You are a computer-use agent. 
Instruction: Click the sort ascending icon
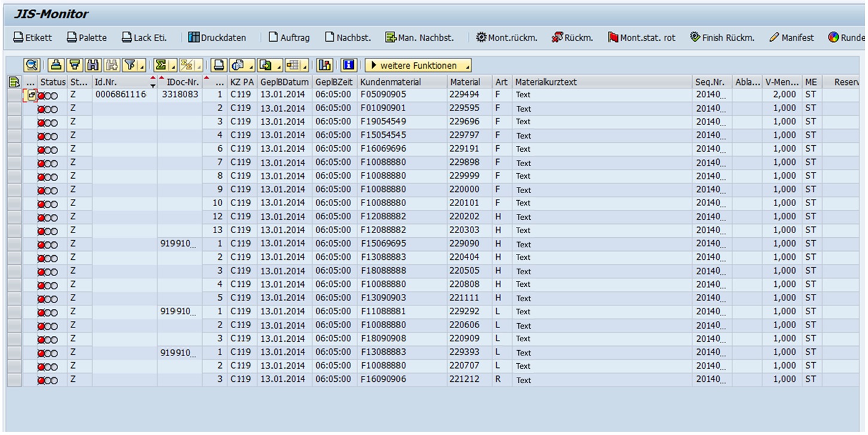pyautogui.click(x=56, y=65)
